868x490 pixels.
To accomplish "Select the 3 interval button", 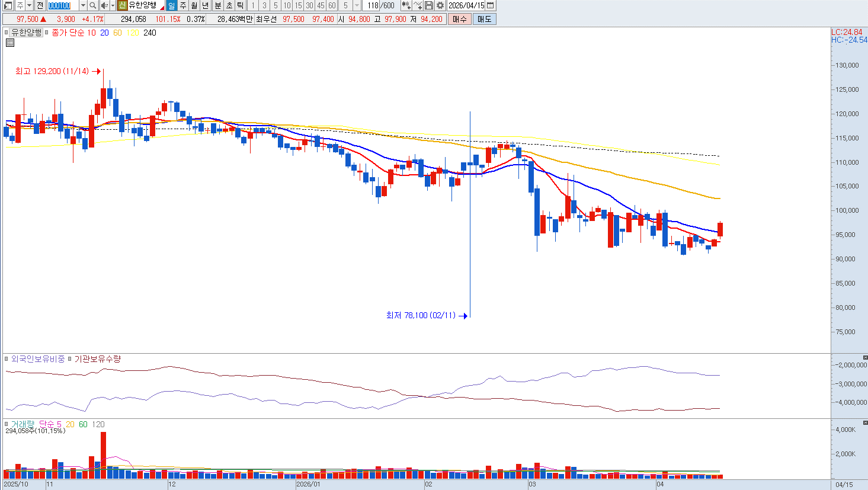I will (x=264, y=5).
